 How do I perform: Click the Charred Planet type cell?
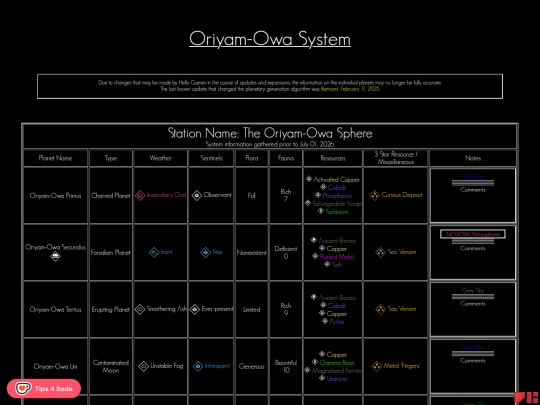pyautogui.click(x=111, y=196)
